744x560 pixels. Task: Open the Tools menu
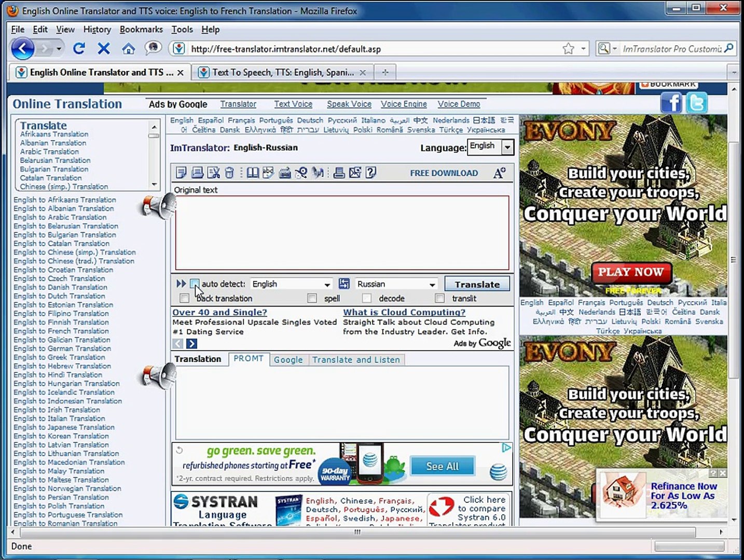click(x=182, y=30)
